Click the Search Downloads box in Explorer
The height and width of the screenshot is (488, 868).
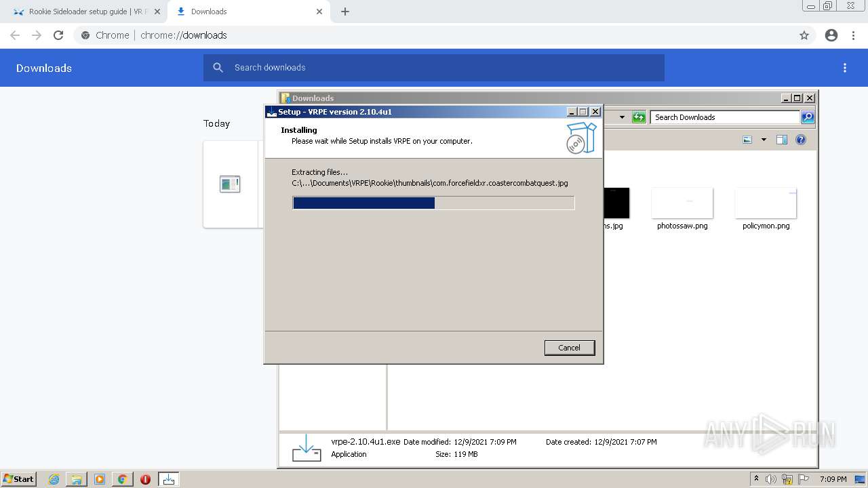(x=724, y=117)
